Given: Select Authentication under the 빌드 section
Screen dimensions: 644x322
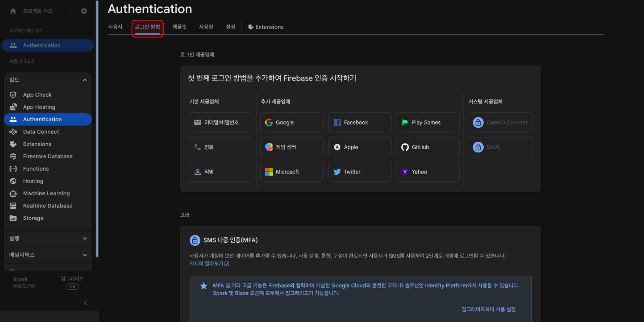Looking at the screenshot, I should tap(48, 119).
